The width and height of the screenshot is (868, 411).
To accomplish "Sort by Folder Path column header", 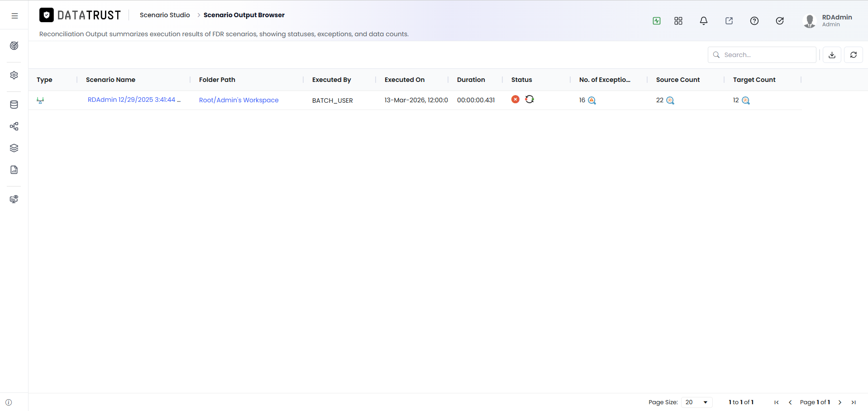I will (x=217, y=80).
